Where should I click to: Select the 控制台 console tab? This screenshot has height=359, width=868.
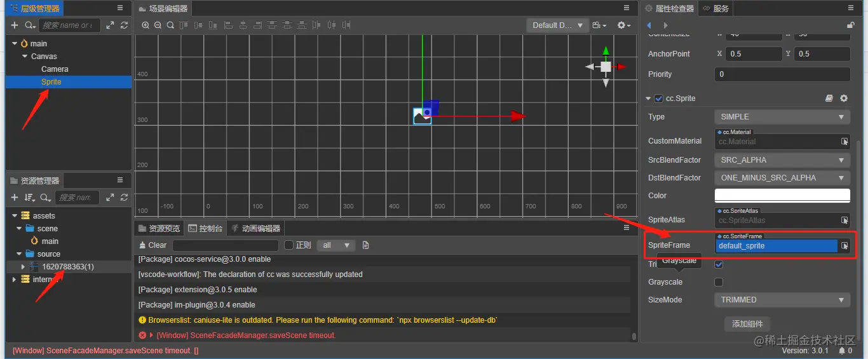point(205,228)
